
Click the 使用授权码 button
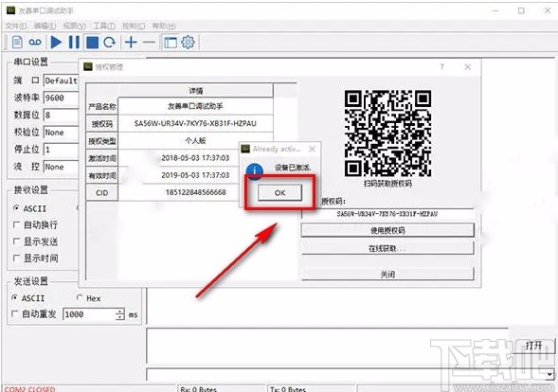(x=387, y=230)
